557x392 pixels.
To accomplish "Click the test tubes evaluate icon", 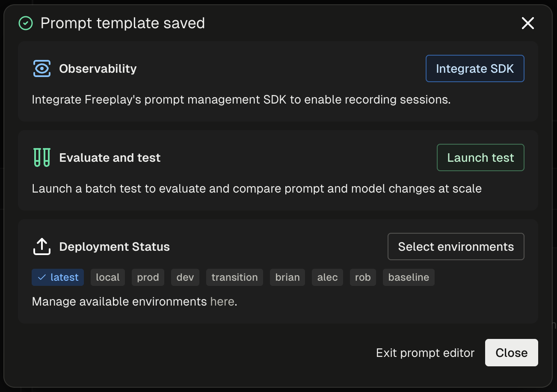I will point(42,157).
